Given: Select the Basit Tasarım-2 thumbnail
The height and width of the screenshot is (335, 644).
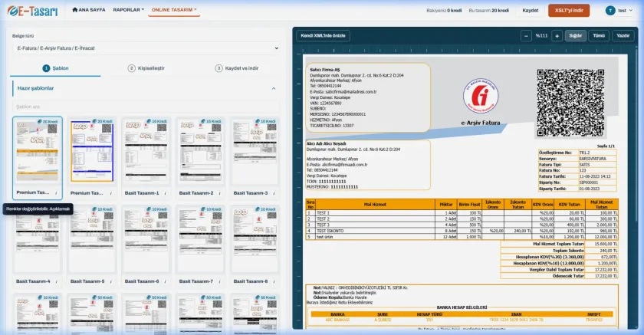Looking at the screenshot, I should point(201,152).
